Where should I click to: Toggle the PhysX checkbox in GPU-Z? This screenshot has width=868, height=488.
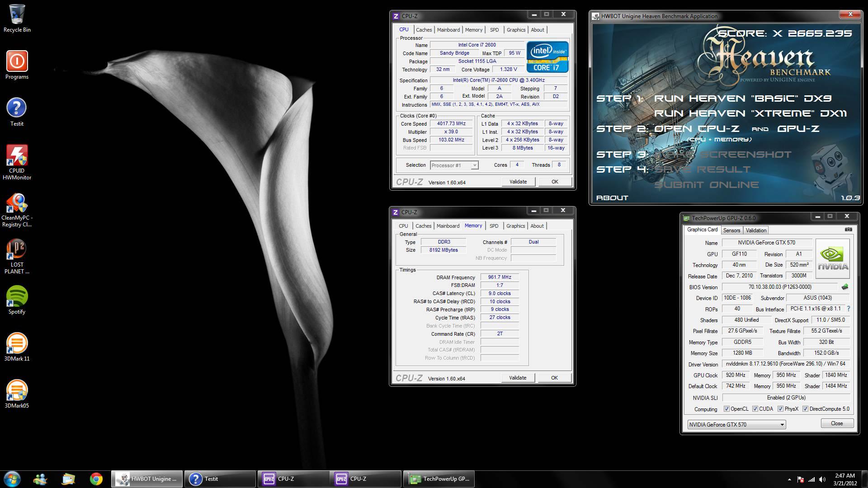[x=780, y=409]
